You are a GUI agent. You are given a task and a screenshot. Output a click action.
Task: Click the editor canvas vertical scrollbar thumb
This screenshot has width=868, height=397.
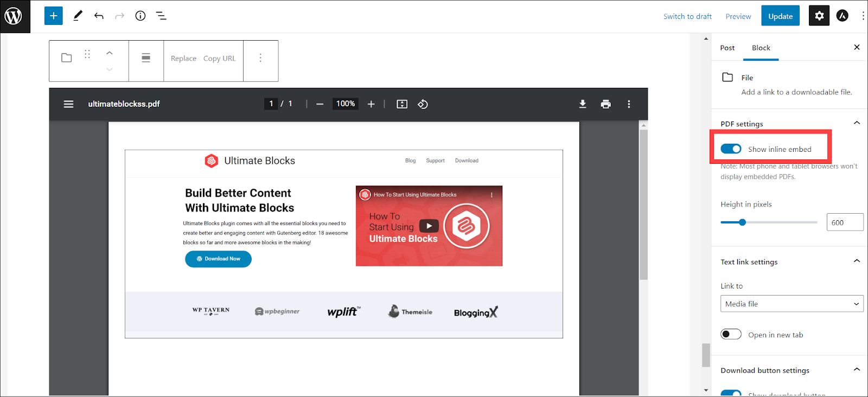706,355
